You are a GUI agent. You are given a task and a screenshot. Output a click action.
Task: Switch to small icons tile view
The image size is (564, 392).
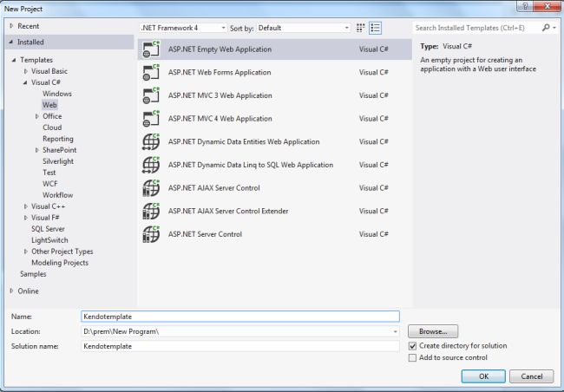click(x=360, y=28)
